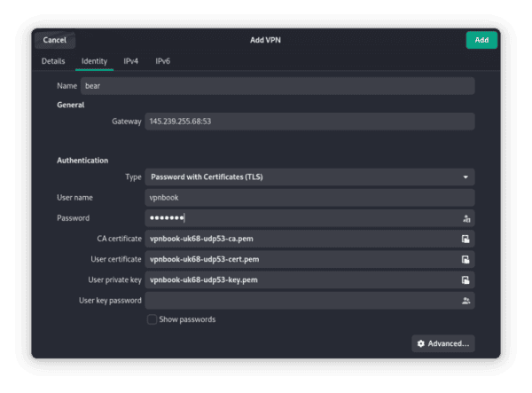Click the empty User key password field
The width and height of the screenshot is (532, 393).
(x=301, y=301)
